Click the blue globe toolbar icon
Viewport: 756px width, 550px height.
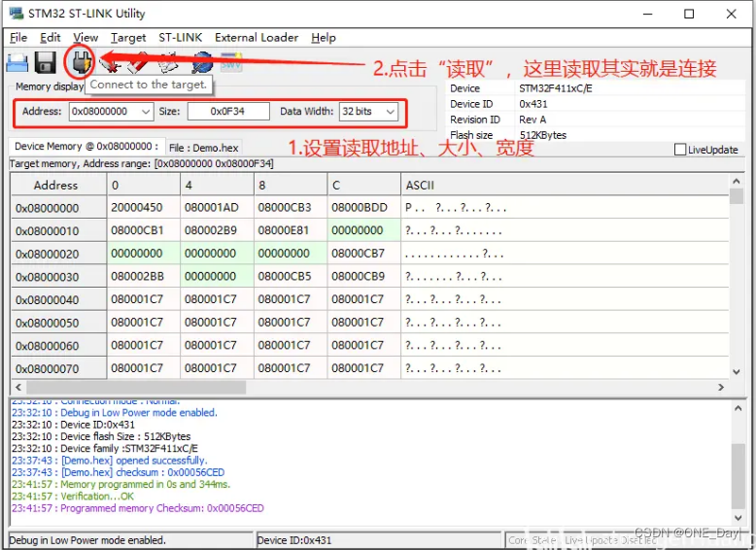click(x=202, y=63)
